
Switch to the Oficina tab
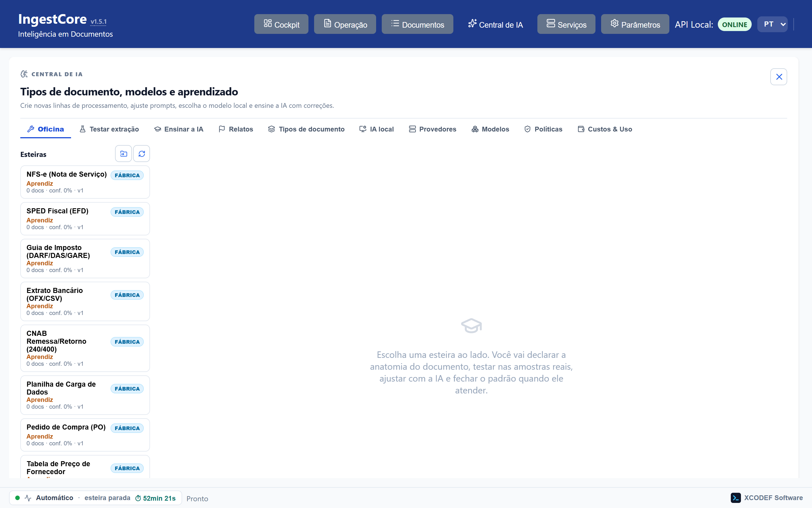(46, 129)
